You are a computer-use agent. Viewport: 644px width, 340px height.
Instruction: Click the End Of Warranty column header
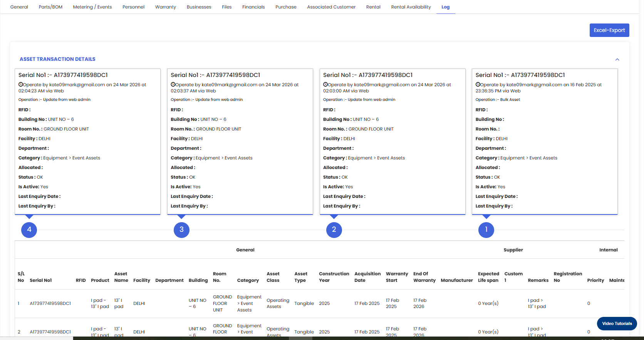(424, 277)
